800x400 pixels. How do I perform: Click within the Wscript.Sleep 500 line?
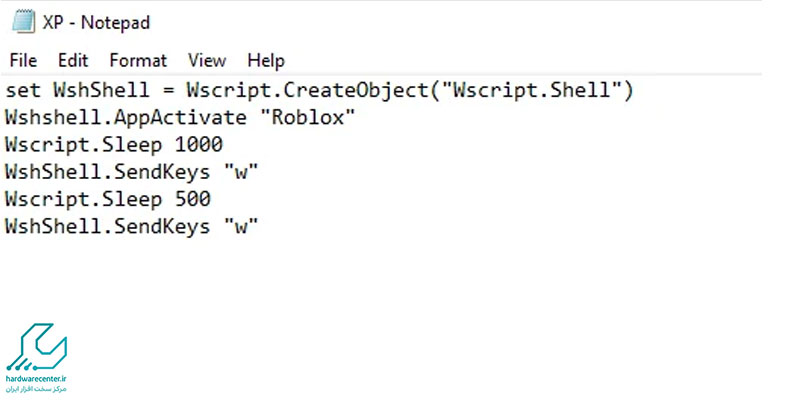coord(108,199)
